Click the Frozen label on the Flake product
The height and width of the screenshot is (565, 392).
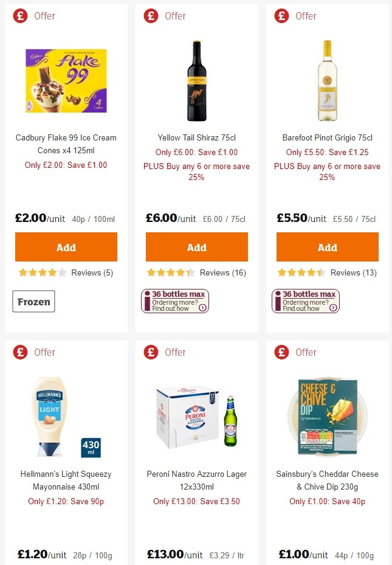click(33, 301)
